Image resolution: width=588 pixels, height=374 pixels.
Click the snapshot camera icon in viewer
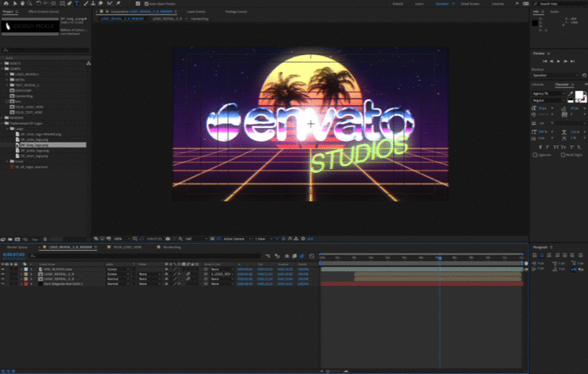(x=168, y=239)
